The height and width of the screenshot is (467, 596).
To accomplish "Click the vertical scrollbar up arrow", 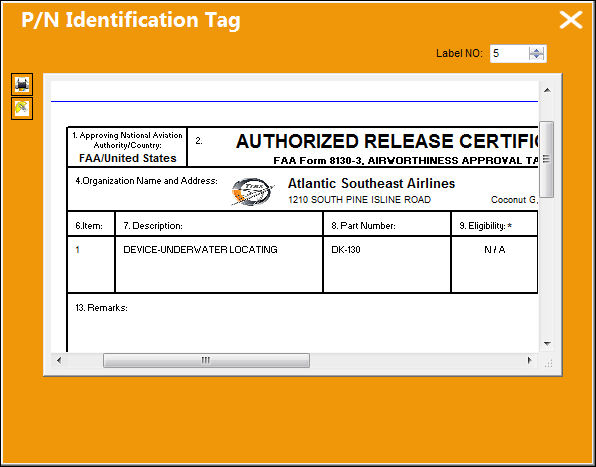I will [547, 90].
